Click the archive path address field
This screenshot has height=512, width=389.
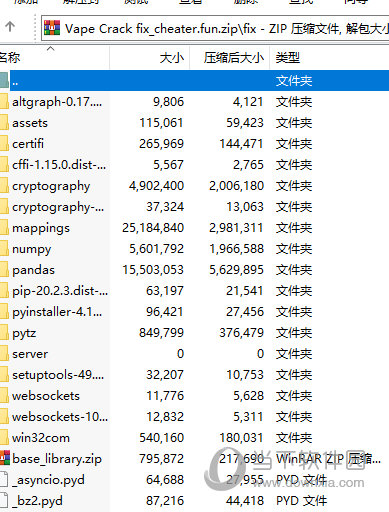(x=215, y=29)
